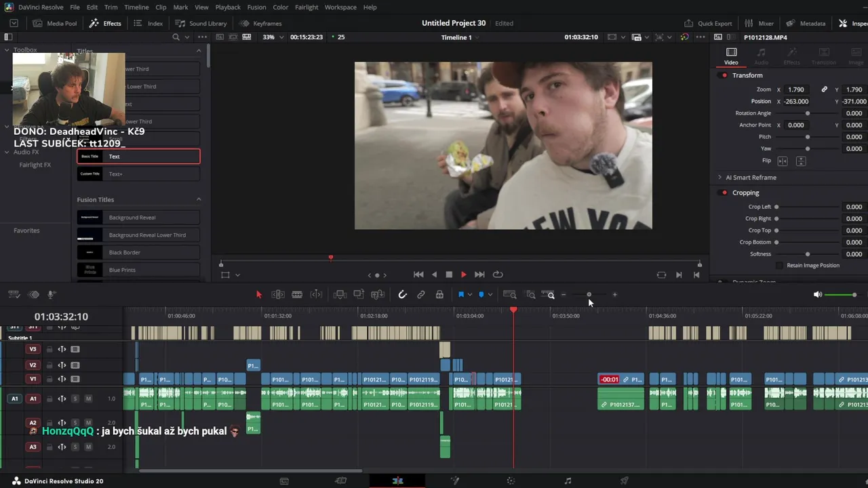Click Match Frame icon below viewer
This screenshot has height=488, width=868.
pos(661,274)
